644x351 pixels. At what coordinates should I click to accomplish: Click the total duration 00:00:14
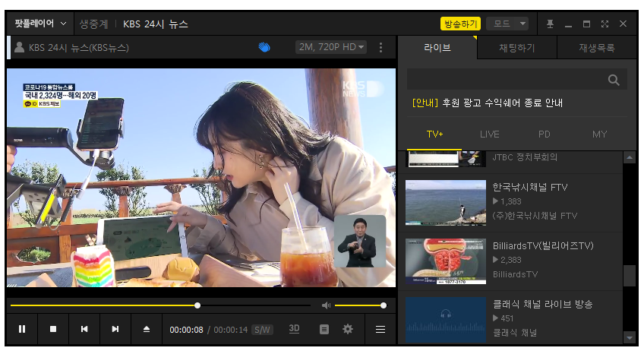pos(230,330)
